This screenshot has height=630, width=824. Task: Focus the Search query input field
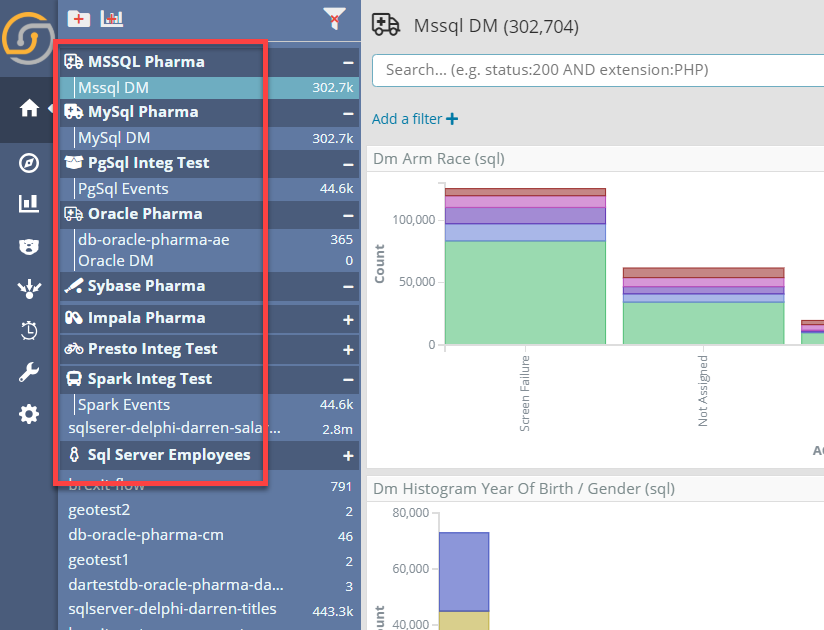[598, 70]
